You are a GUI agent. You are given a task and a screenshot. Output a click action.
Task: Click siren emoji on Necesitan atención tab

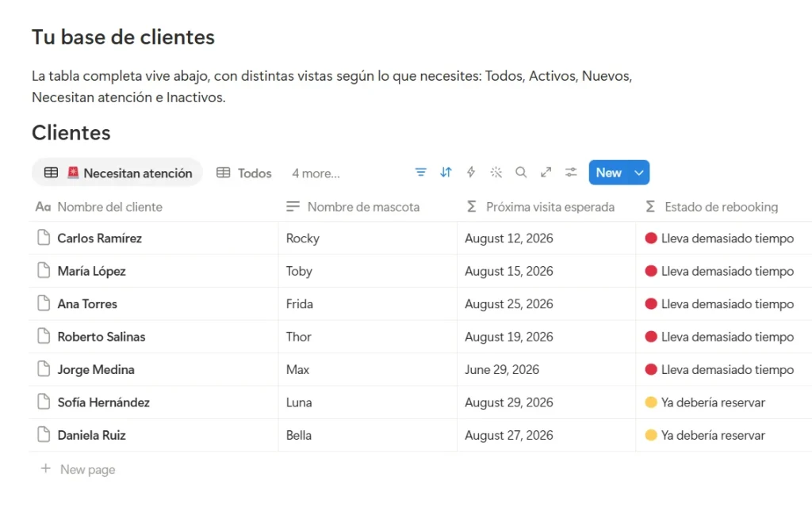coord(73,173)
